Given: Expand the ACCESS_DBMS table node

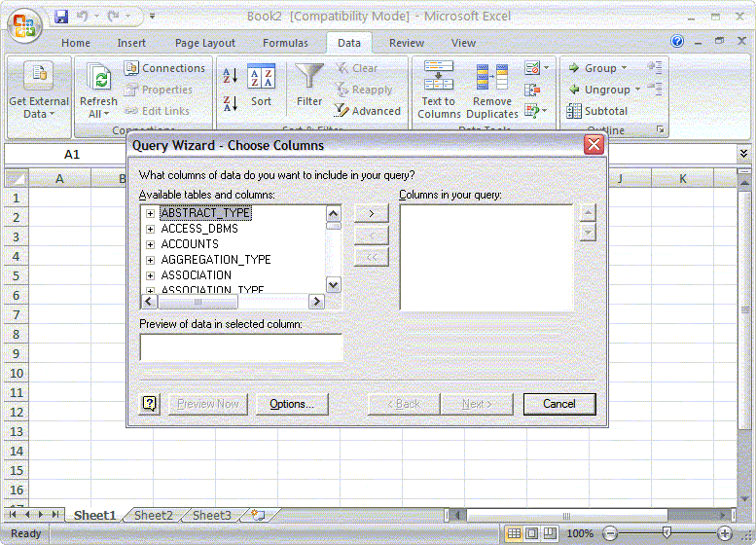Looking at the screenshot, I should [151, 229].
